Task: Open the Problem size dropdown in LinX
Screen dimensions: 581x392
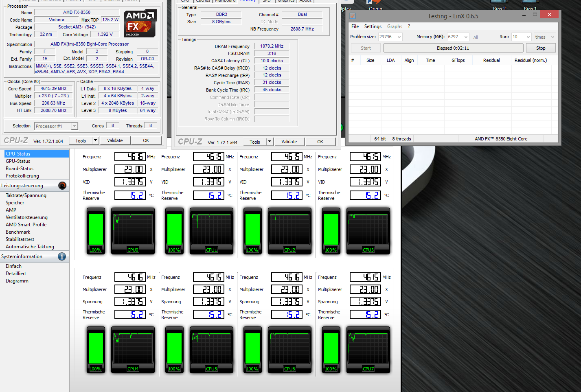Action: point(399,37)
